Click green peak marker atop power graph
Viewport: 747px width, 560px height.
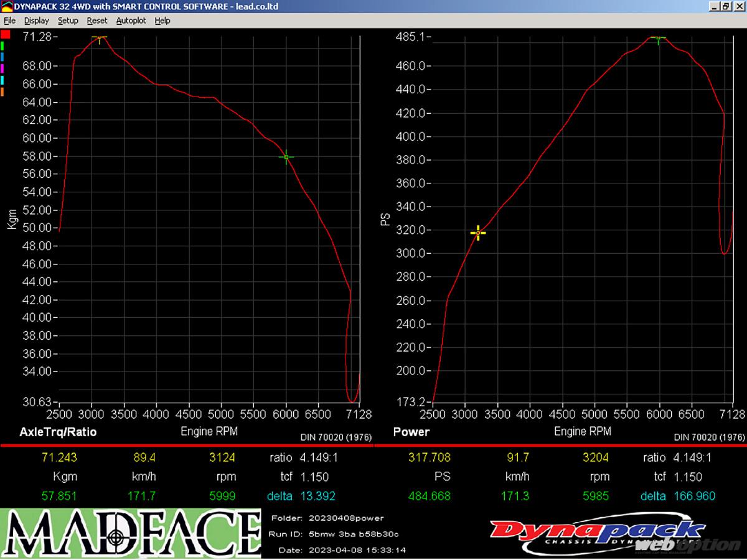click(659, 39)
